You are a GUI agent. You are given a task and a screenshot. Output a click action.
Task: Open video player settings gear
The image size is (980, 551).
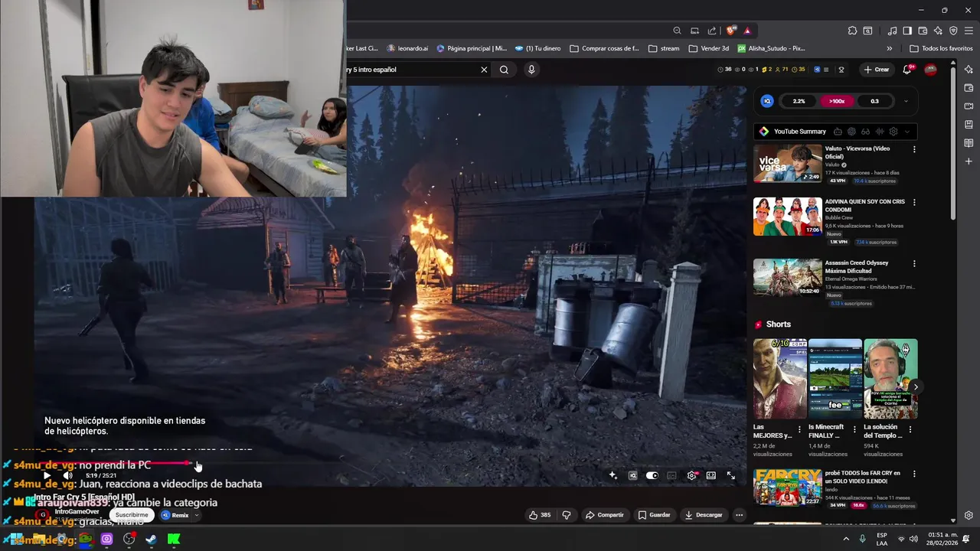coord(692,475)
